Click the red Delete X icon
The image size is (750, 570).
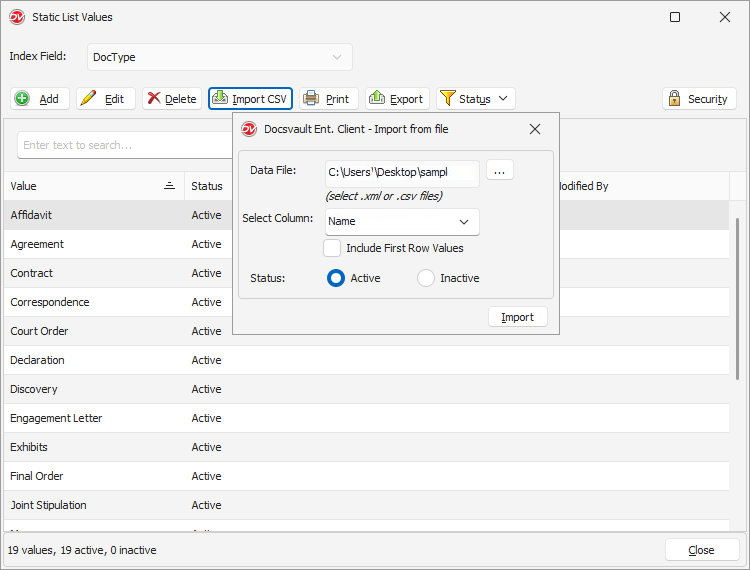tap(154, 99)
